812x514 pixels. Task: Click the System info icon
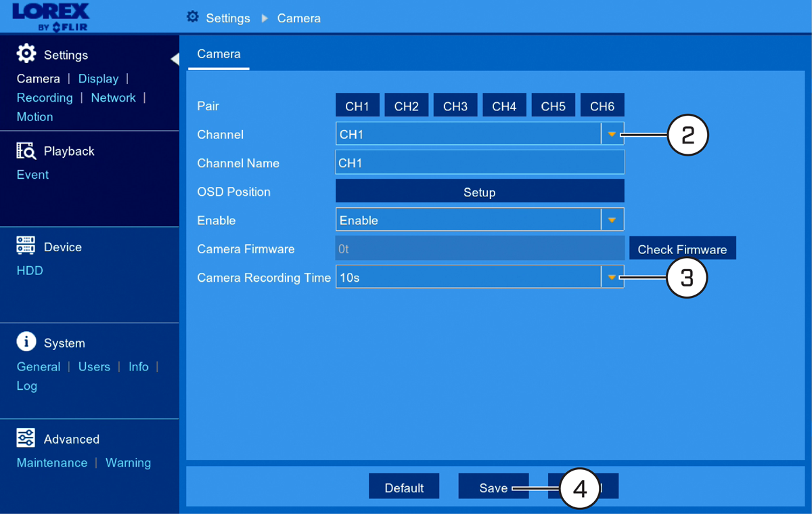tap(26, 342)
